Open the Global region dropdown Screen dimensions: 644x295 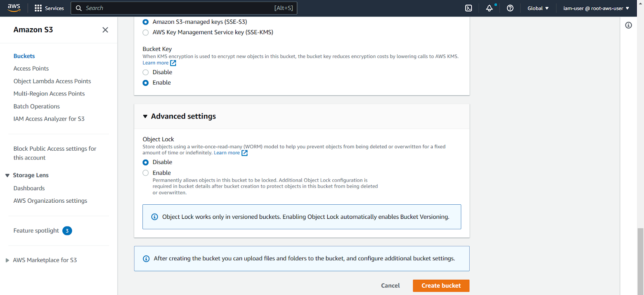[538, 8]
